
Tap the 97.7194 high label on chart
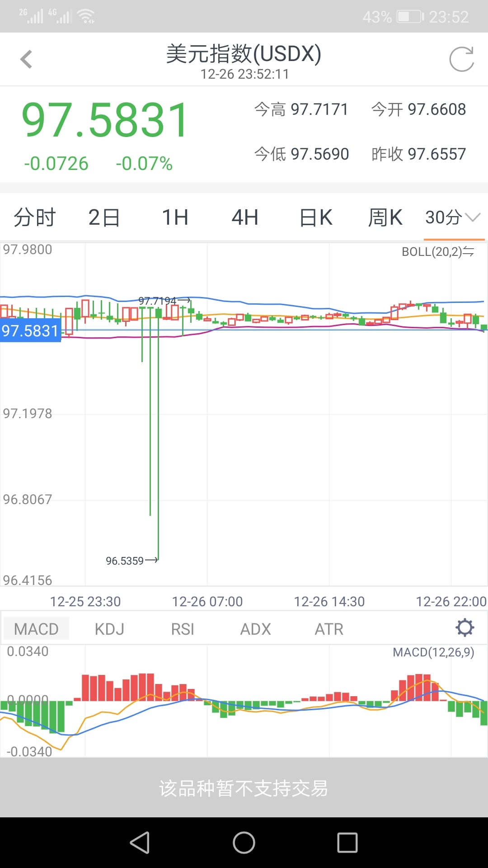click(x=157, y=301)
